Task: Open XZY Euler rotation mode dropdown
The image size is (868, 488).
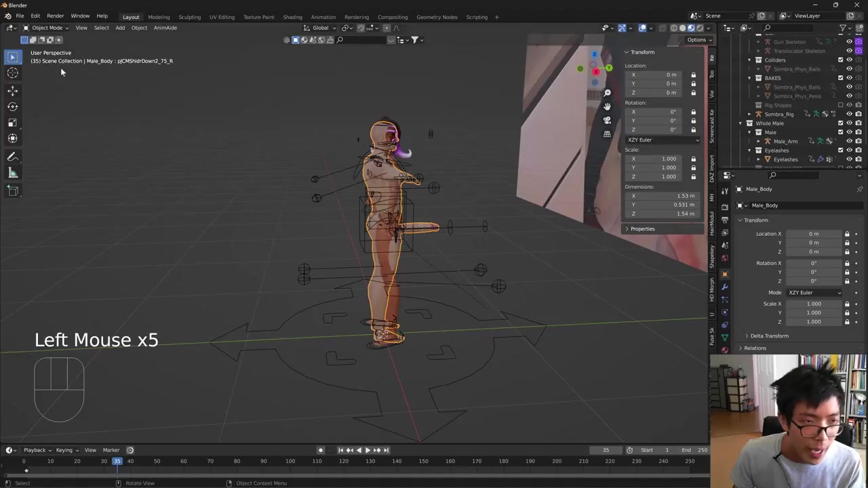Action: pos(663,140)
